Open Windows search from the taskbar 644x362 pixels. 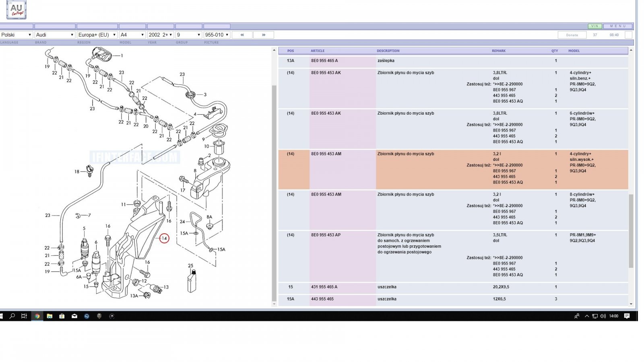coord(12,316)
